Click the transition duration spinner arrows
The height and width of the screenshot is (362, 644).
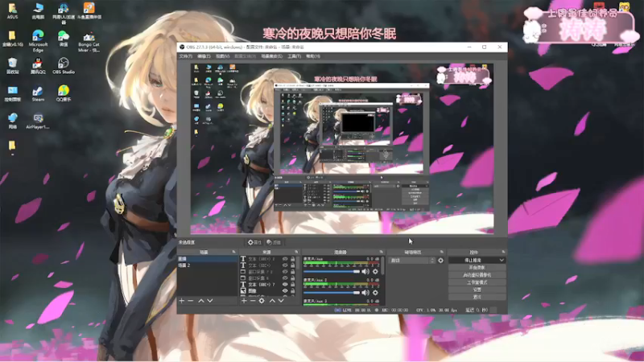(x=432, y=260)
